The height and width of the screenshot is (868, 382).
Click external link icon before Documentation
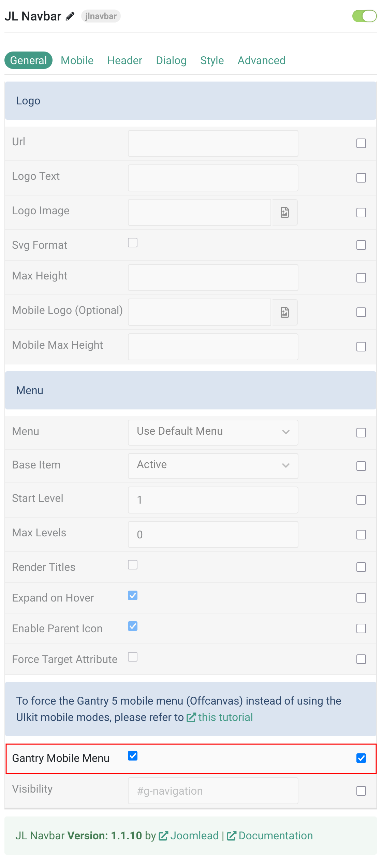pos(232,836)
